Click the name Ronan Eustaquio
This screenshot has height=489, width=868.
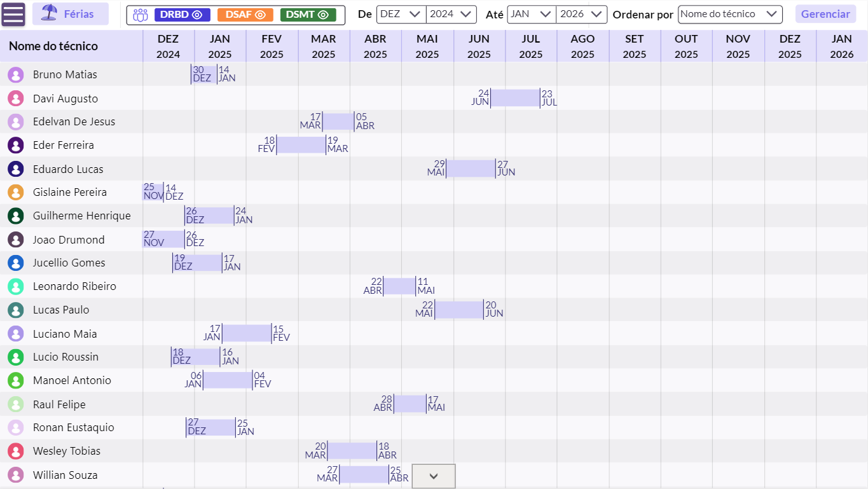coord(74,427)
